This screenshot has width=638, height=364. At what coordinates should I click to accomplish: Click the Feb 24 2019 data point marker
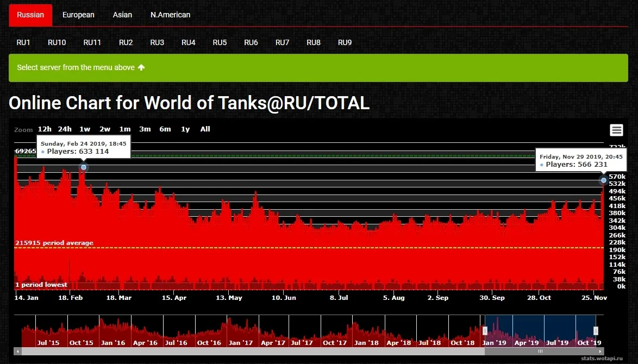click(83, 167)
